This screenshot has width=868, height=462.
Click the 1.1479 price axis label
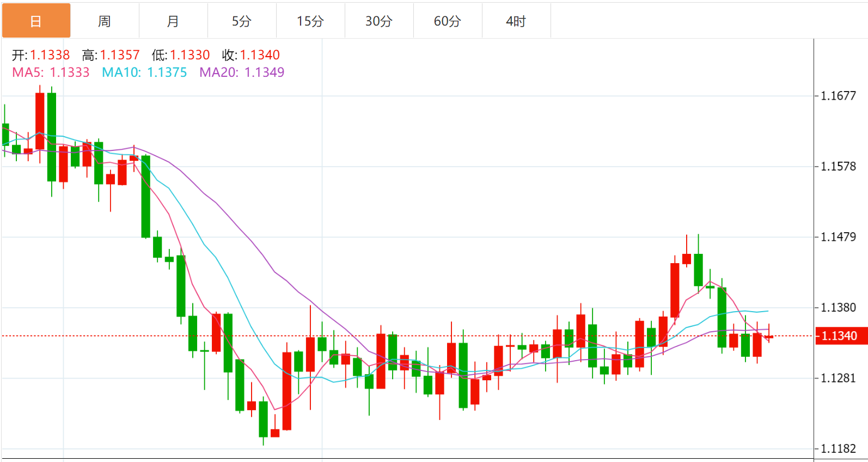(838, 237)
